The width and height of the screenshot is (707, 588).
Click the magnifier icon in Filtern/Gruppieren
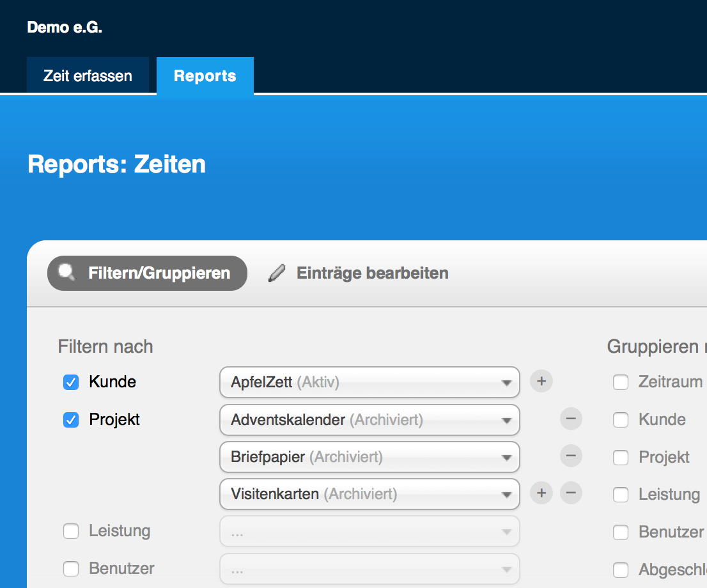point(67,272)
